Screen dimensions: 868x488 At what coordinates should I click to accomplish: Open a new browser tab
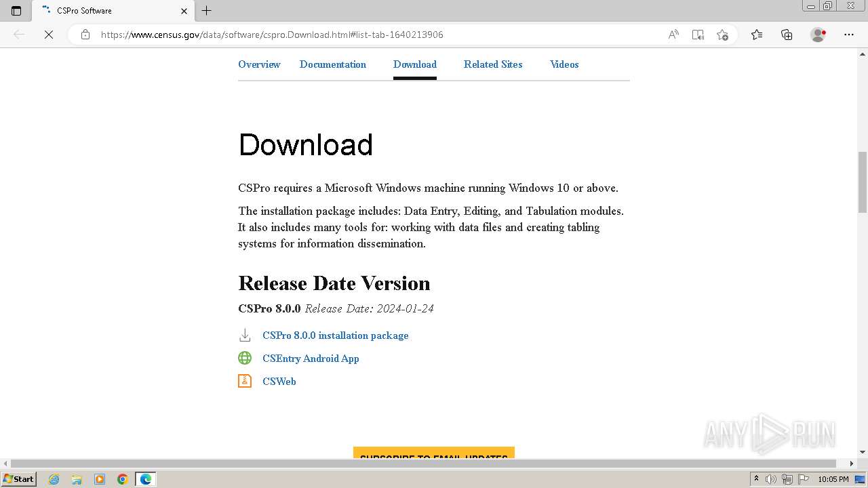coord(207,11)
